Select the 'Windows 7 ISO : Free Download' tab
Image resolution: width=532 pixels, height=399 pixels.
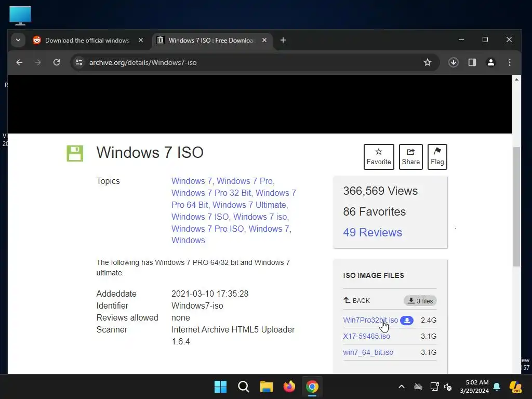(x=211, y=41)
